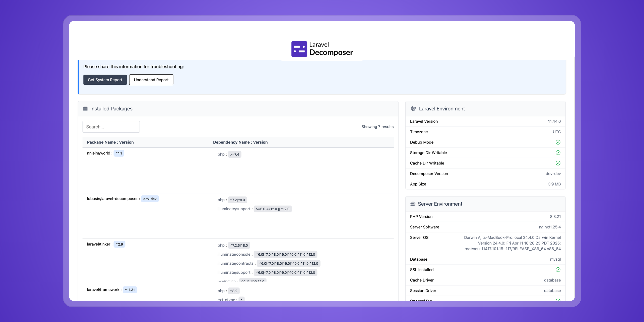Click the Installed Packages list icon
Viewport: 644px width, 322px height.
85,109
